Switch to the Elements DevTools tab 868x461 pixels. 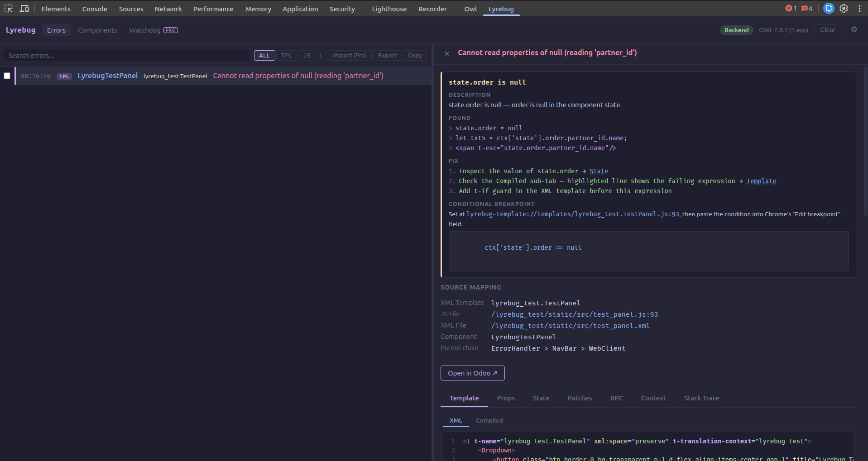pyautogui.click(x=56, y=9)
